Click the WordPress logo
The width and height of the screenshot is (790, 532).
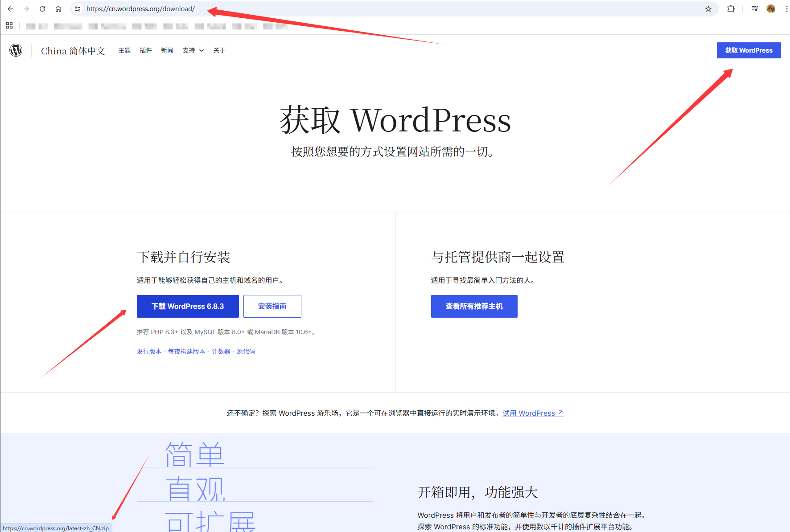coord(16,50)
